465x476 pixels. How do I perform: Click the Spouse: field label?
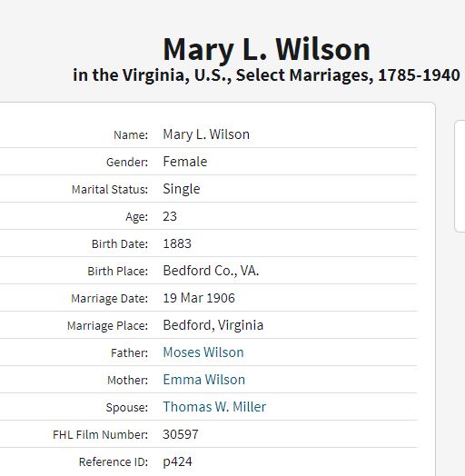[127, 408]
